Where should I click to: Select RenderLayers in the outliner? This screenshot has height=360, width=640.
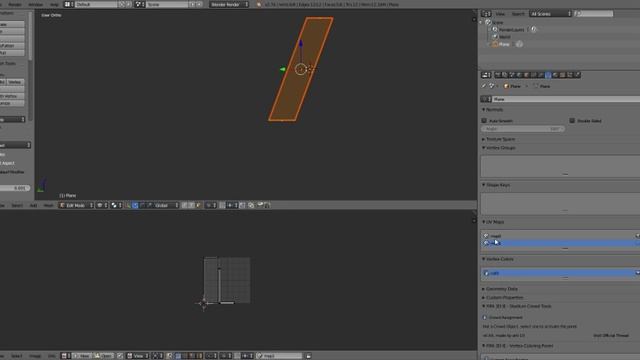tap(511, 29)
